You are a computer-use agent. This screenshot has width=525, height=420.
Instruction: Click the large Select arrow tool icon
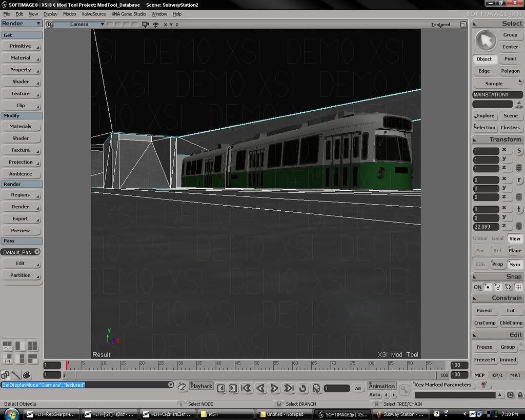(x=486, y=41)
